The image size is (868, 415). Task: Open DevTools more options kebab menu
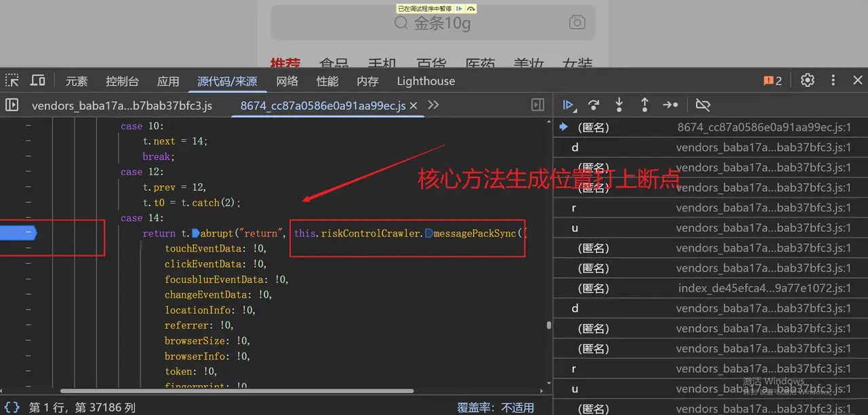[x=833, y=81]
